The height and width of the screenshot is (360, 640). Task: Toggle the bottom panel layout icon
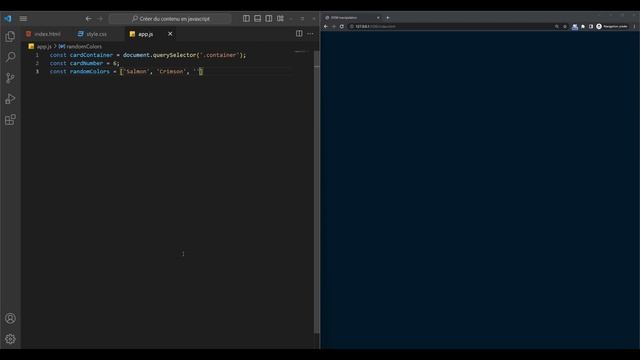258,18
